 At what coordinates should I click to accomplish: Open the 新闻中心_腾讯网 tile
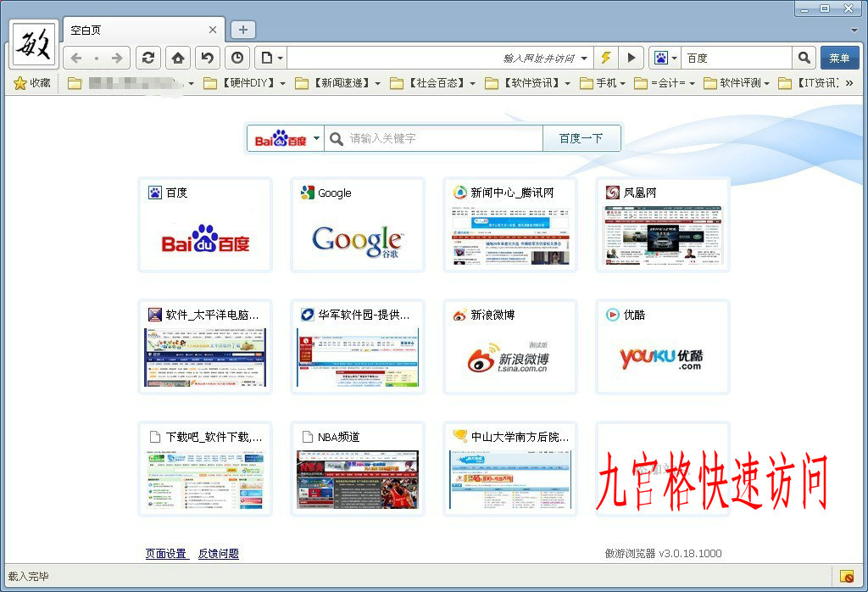click(x=510, y=225)
